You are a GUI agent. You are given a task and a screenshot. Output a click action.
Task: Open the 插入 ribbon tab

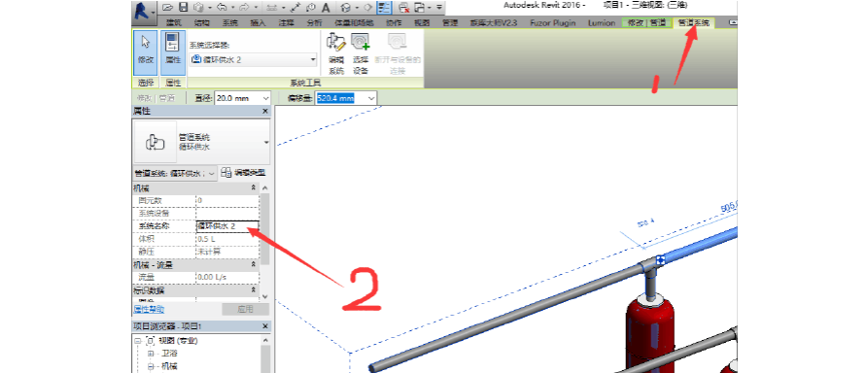point(258,22)
